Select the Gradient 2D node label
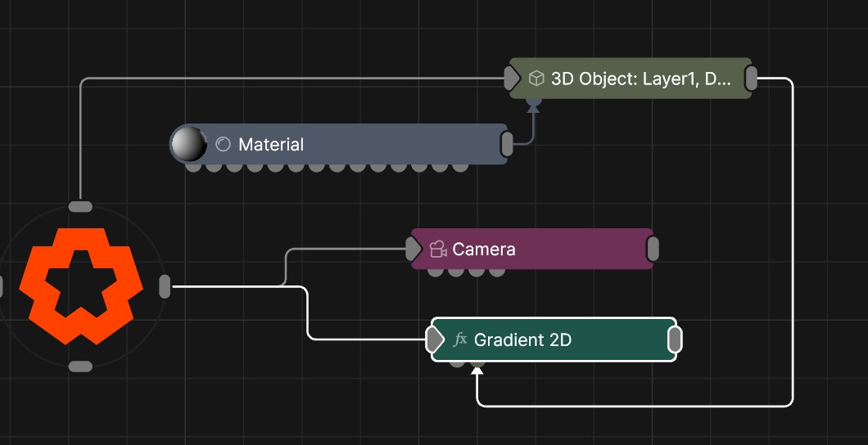The height and width of the screenshot is (445, 868). [522, 339]
